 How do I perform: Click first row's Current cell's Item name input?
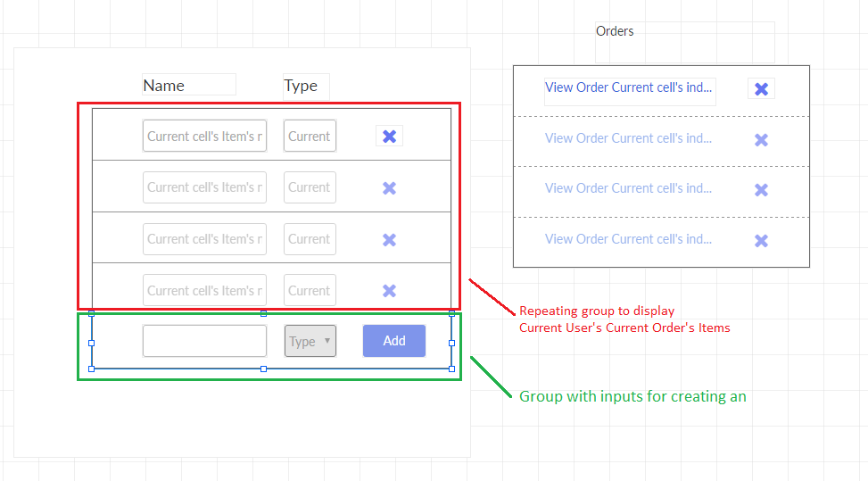(x=204, y=137)
